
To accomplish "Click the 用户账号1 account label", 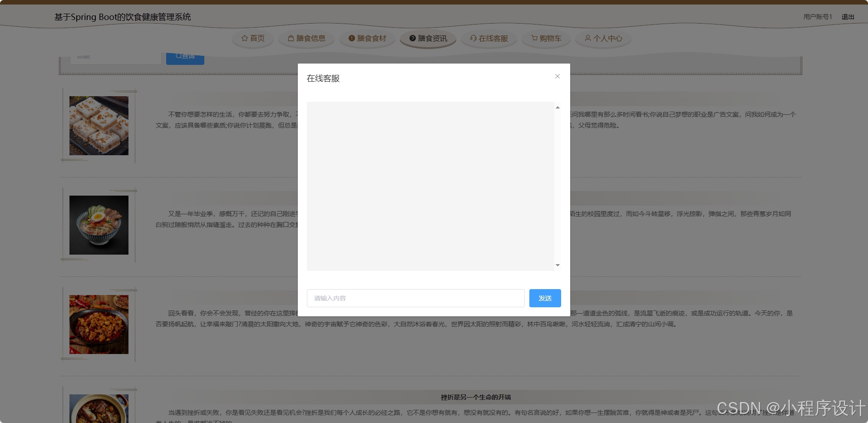I will pyautogui.click(x=818, y=17).
